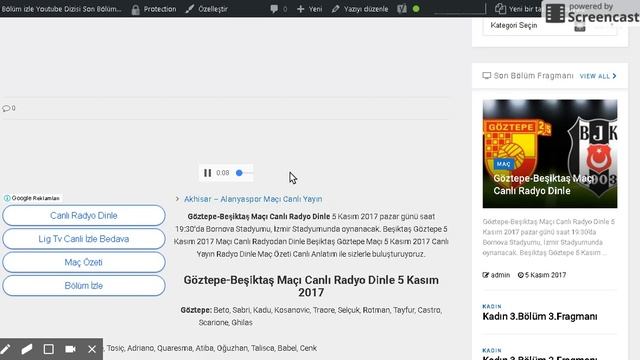Click the KADIN category label above 3.Fragmanı
The image size is (640, 360).
pos(492,306)
